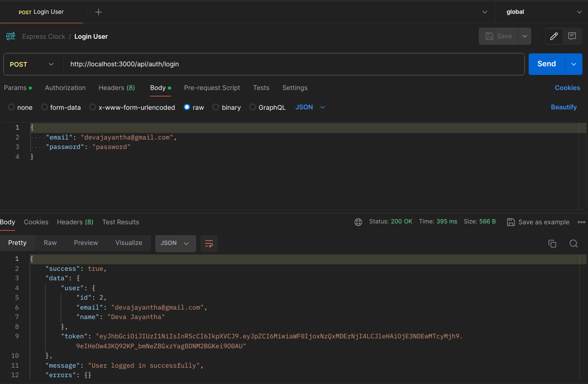Image resolution: width=588 pixels, height=384 pixels.
Task: Open response search with magnifier icon
Action: [574, 243]
